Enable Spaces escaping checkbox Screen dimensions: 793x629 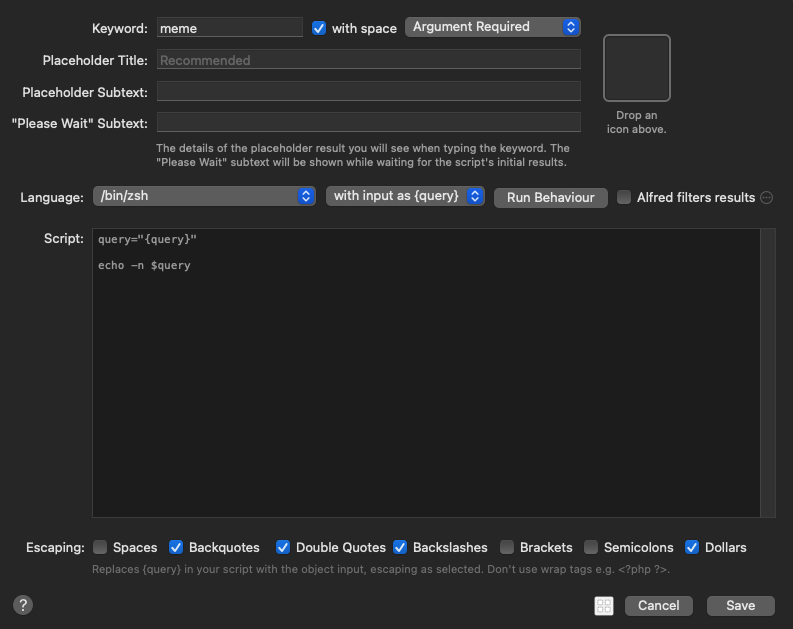pos(100,547)
